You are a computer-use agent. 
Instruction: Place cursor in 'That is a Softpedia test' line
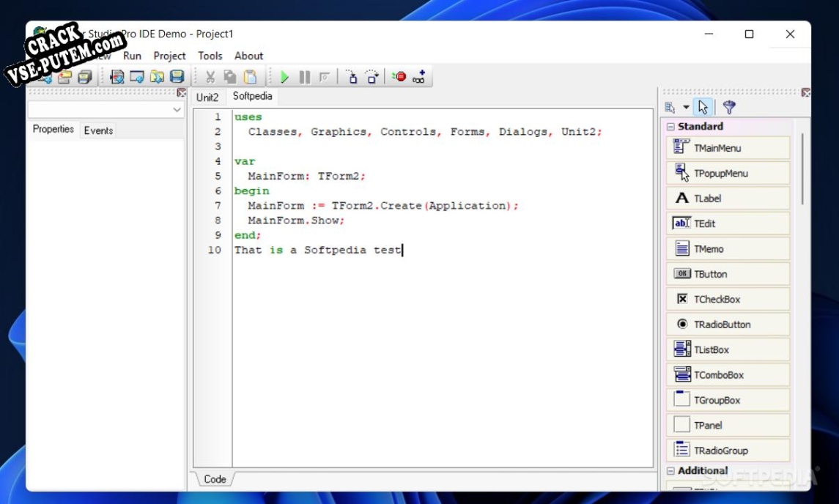point(318,250)
